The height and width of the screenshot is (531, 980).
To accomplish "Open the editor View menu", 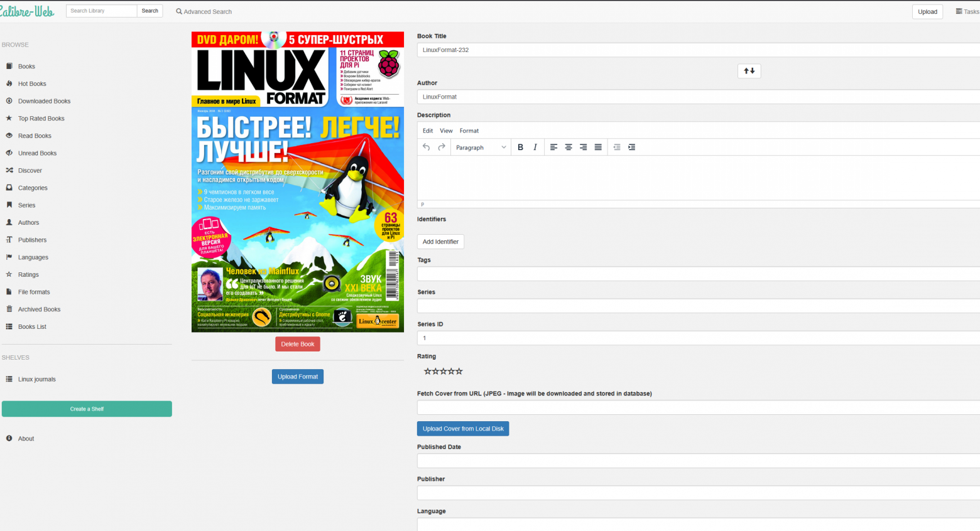I will click(x=446, y=131).
